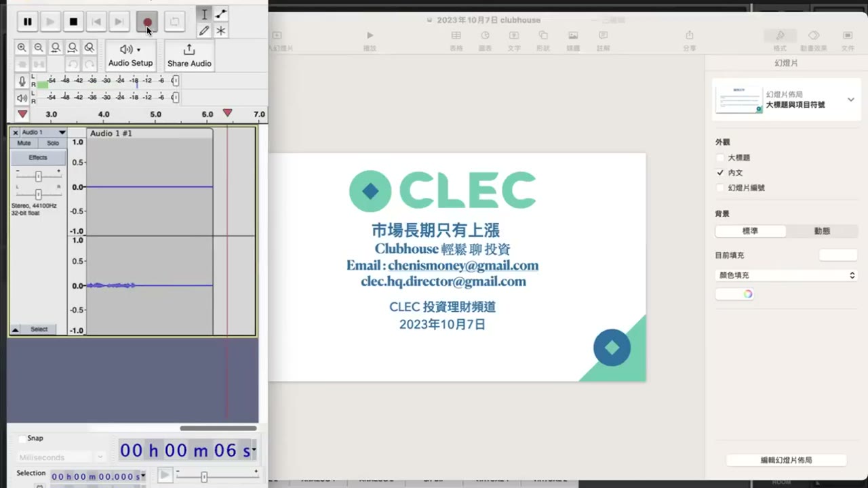Click the Zoom Toggle icon
Image resolution: width=868 pixels, height=488 pixels.
(x=90, y=47)
